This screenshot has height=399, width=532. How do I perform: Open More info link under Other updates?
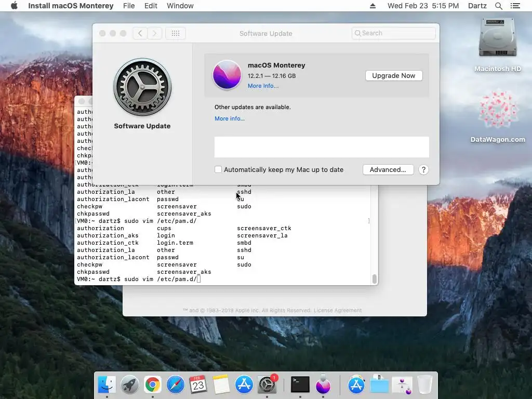tap(229, 118)
